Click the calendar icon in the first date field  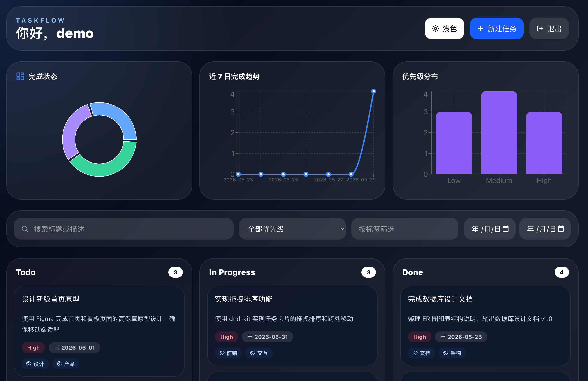506,229
